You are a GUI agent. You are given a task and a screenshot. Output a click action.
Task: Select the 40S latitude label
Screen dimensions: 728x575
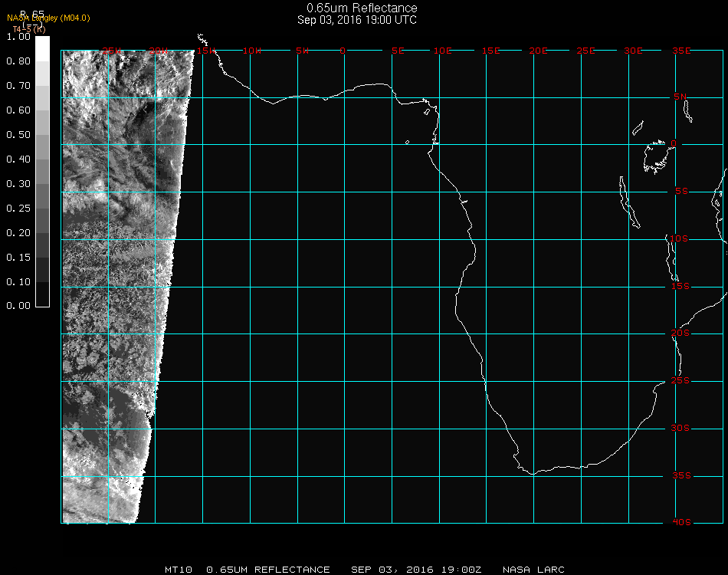(680, 522)
